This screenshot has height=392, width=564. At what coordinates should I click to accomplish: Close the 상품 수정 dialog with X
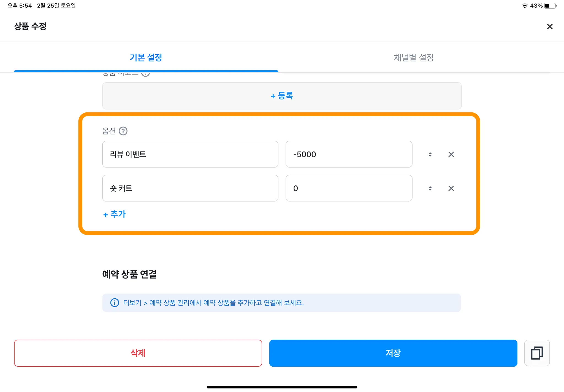[x=550, y=26]
